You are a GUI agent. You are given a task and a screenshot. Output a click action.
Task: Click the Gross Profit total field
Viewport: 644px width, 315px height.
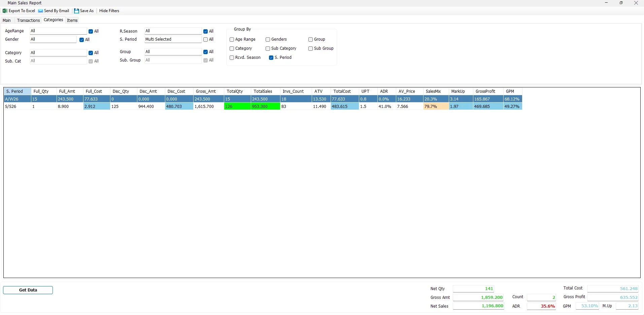point(613,297)
